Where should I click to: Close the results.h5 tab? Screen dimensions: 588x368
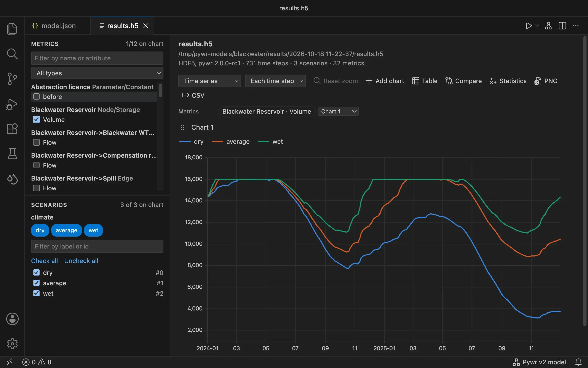click(x=146, y=26)
